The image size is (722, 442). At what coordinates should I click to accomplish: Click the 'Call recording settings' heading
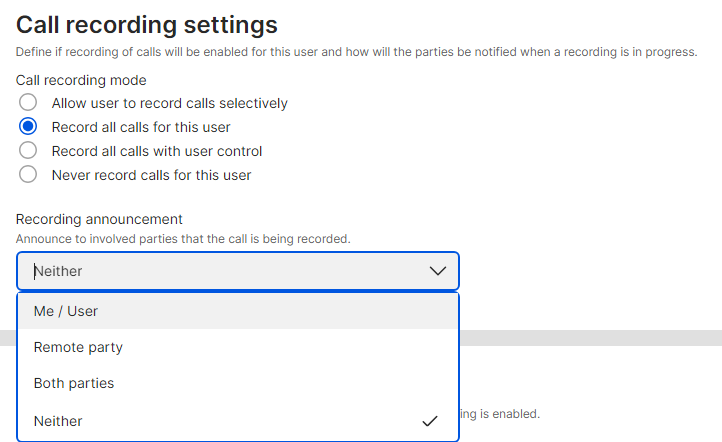point(147,25)
